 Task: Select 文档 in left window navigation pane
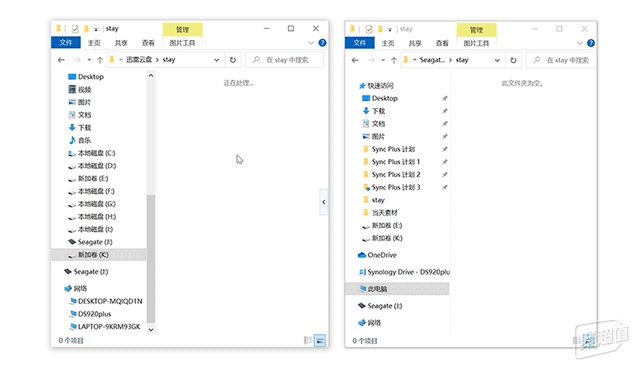[x=80, y=115]
